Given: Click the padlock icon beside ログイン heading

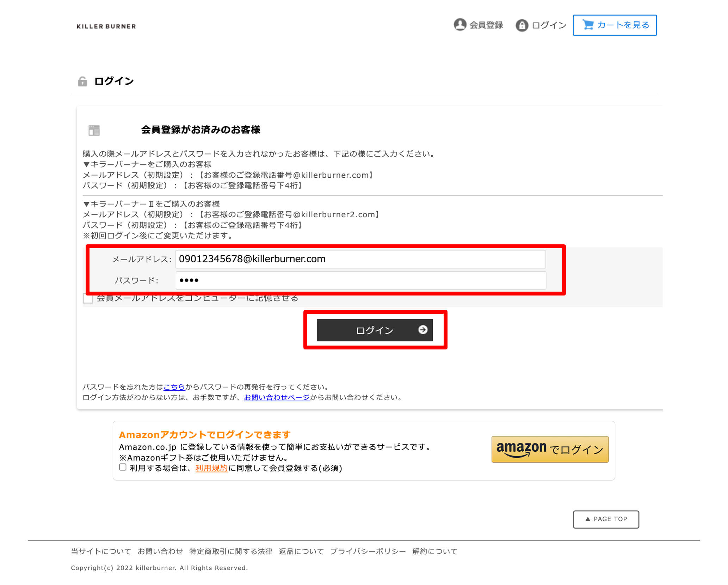Looking at the screenshot, I should (x=82, y=81).
